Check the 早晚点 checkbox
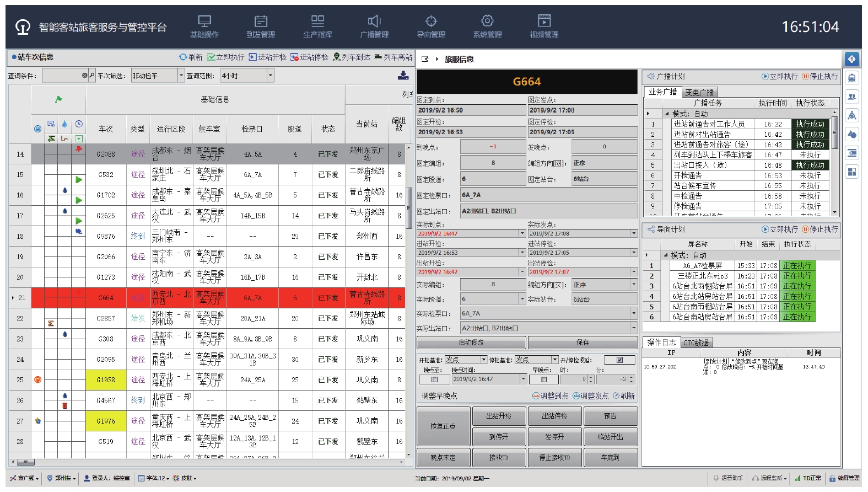 coord(544,379)
